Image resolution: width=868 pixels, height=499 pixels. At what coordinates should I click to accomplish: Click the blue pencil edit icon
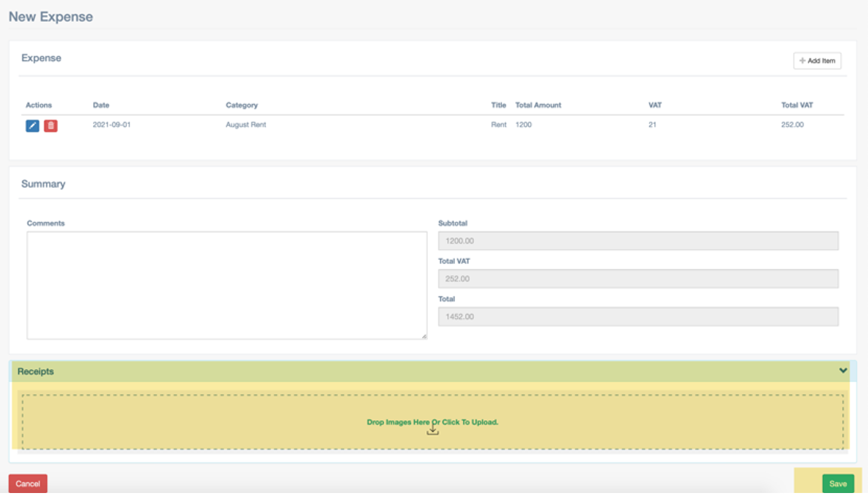(32, 126)
